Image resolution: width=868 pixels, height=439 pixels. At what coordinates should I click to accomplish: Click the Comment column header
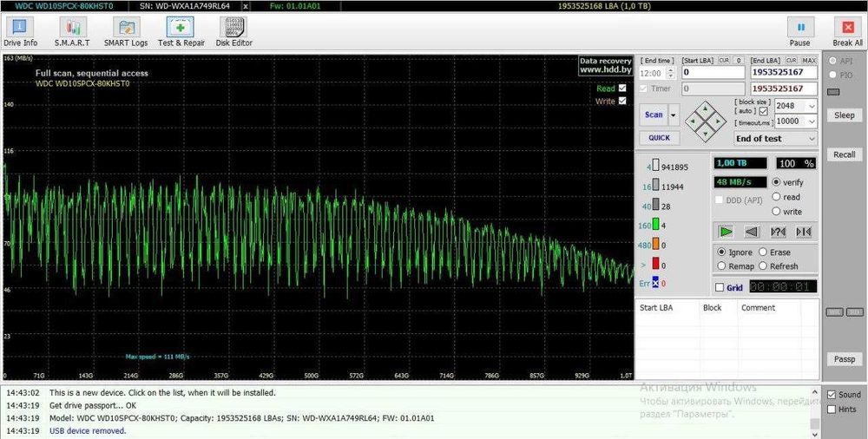point(758,307)
